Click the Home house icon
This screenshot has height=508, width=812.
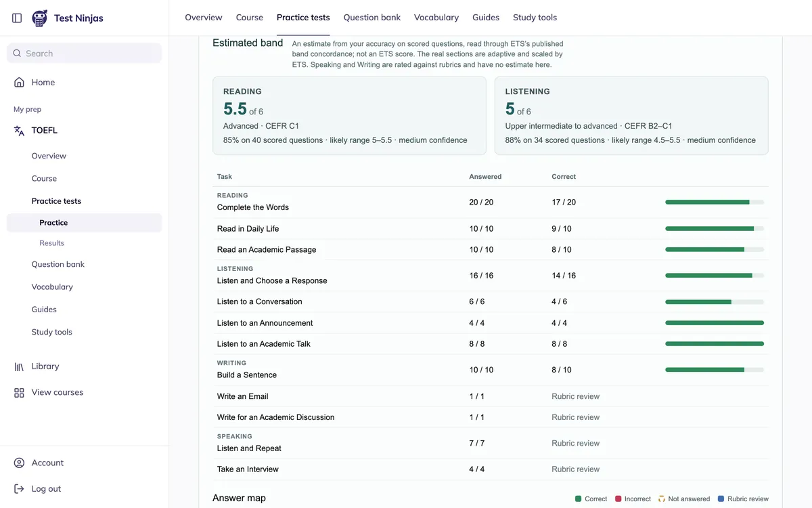click(19, 82)
